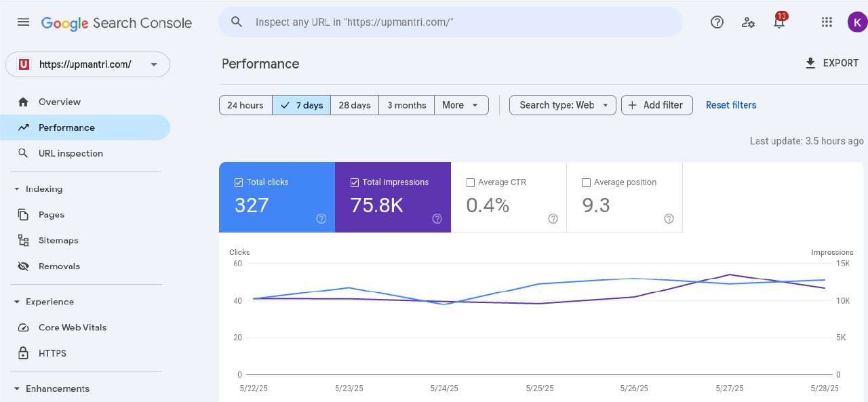
Task: Click the Core Web Vitals gauge icon
Action: click(24, 327)
